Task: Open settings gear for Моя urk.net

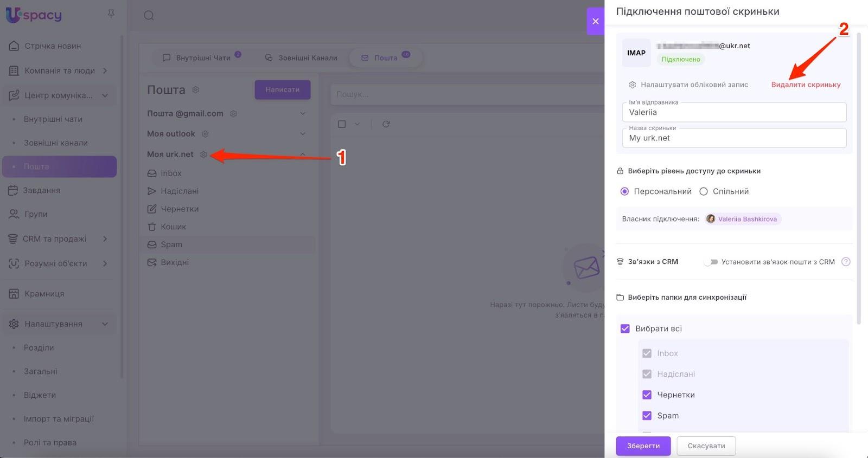Action: (x=203, y=154)
